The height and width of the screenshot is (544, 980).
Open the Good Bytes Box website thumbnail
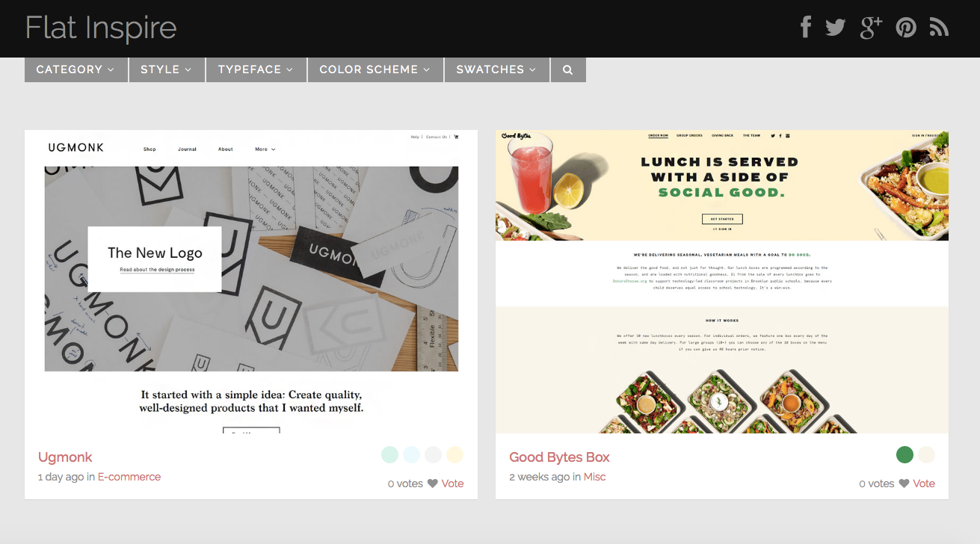[722, 282]
